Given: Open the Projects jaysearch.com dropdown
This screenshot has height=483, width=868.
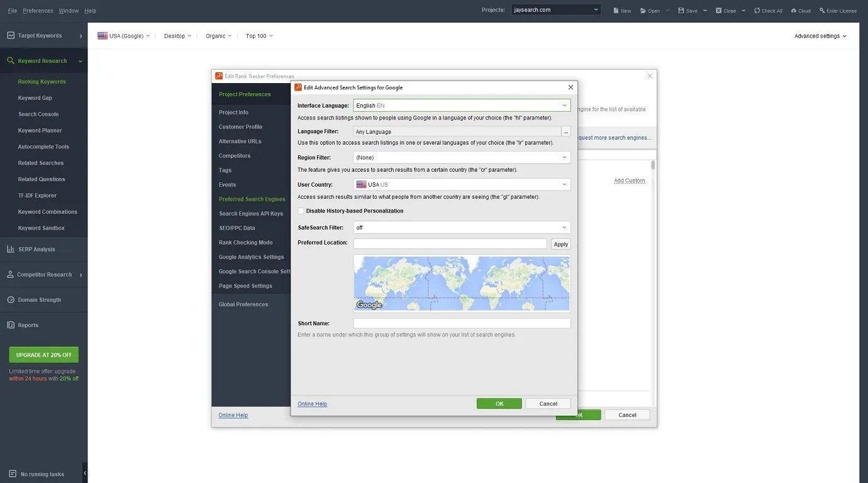Looking at the screenshot, I should point(555,10).
